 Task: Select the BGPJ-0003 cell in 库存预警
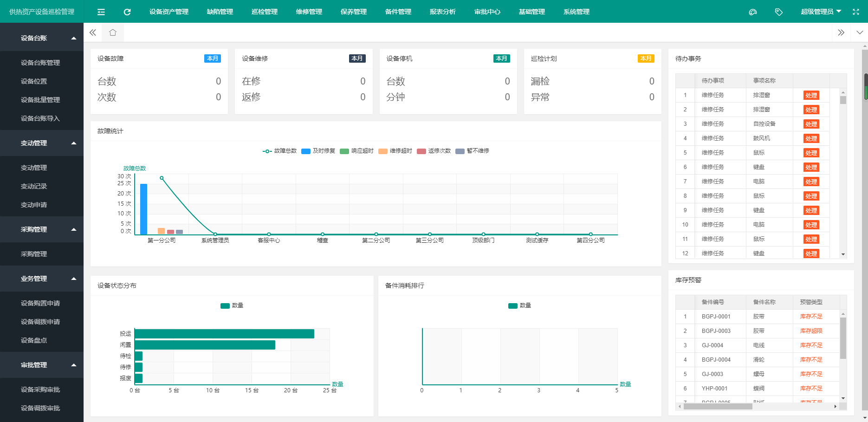coord(720,331)
